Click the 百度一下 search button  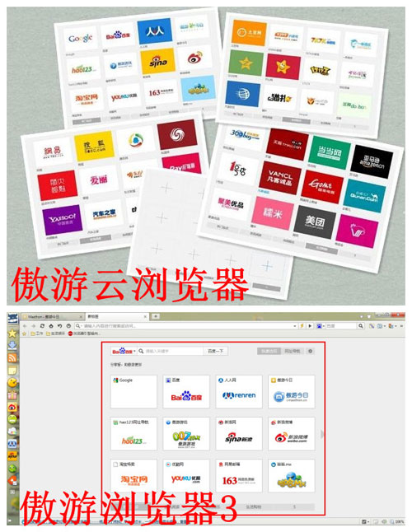[216, 351]
